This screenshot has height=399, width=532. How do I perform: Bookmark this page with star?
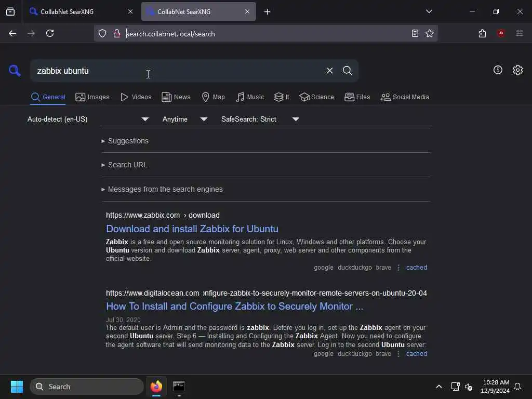pos(430,33)
